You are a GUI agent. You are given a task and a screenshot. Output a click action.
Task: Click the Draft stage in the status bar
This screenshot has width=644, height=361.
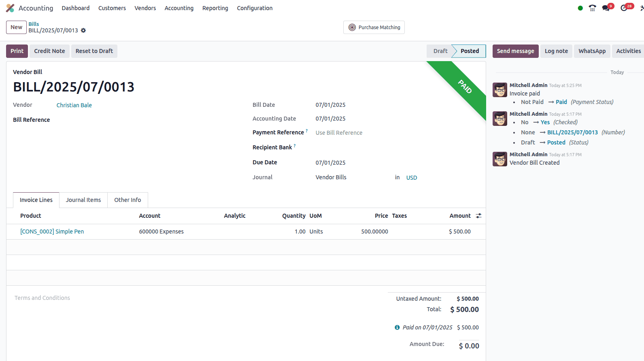[440, 51]
